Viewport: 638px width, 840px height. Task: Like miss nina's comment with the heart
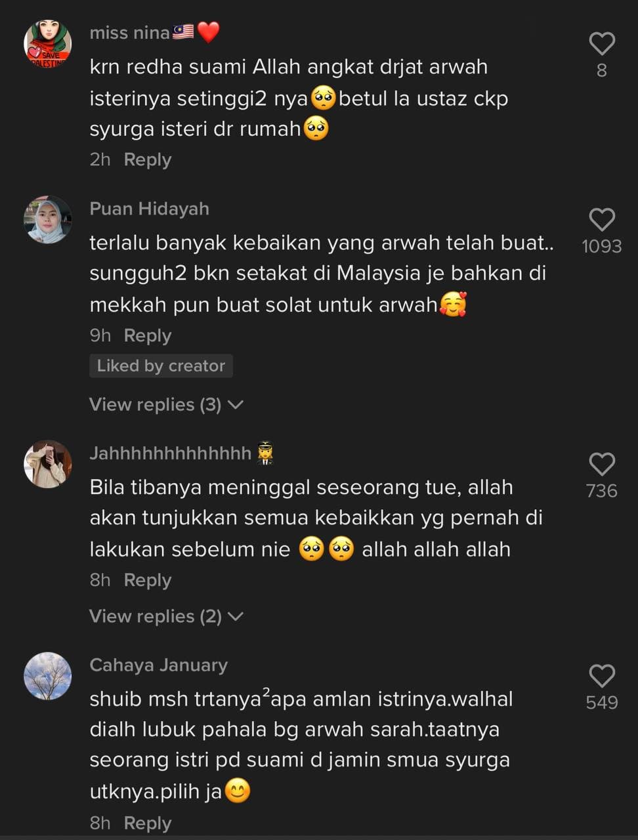tap(601, 44)
